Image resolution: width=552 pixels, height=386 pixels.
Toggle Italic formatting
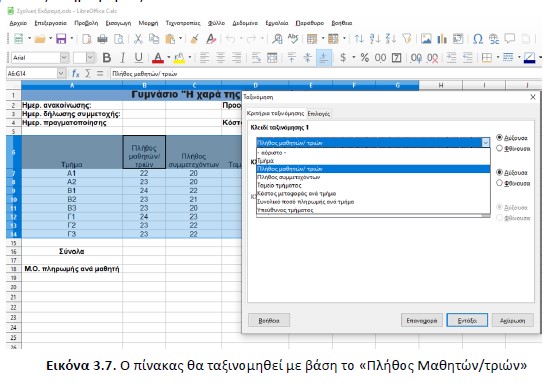pyautogui.click(x=123, y=57)
